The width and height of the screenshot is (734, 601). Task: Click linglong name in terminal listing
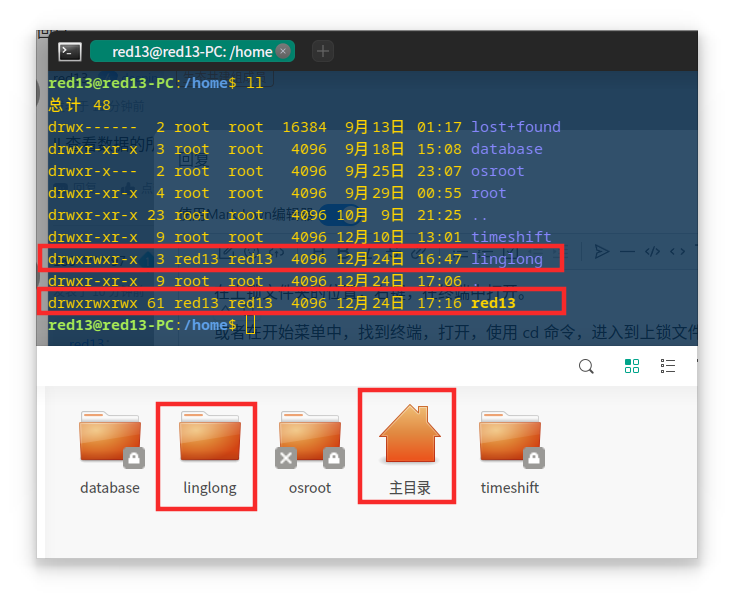pos(506,259)
